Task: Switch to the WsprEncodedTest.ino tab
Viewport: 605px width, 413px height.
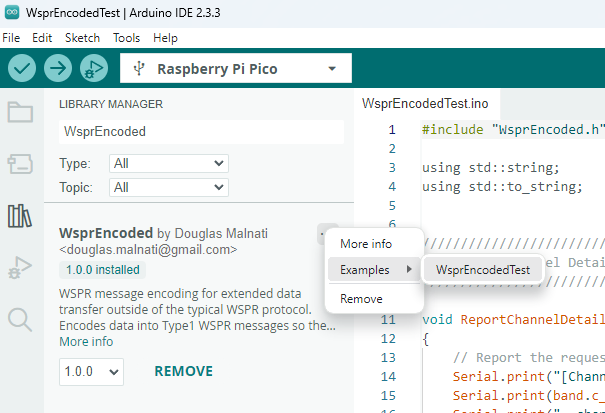Action: click(x=425, y=103)
